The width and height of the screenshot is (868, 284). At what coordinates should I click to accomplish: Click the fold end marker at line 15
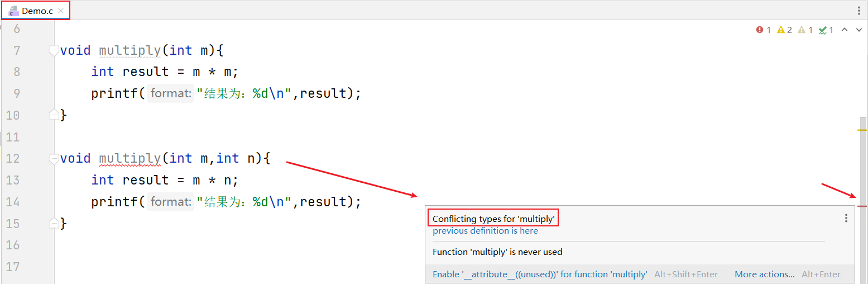pyautogui.click(x=54, y=223)
